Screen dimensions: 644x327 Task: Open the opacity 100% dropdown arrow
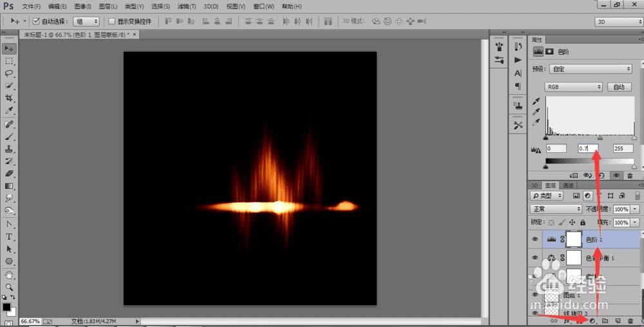(x=635, y=209)
